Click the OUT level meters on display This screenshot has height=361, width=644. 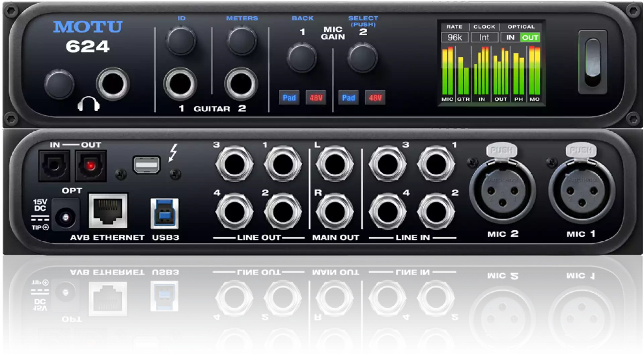coord(501,72)
